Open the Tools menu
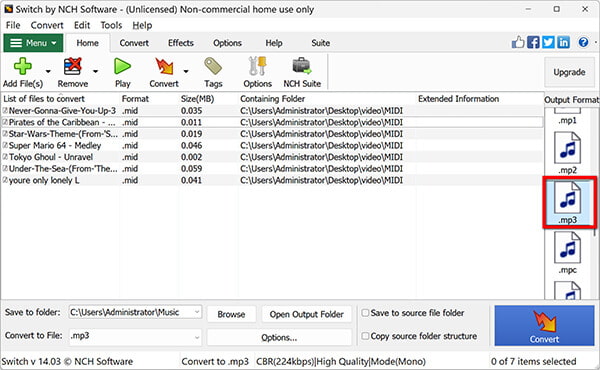 [x=111, y=25]
